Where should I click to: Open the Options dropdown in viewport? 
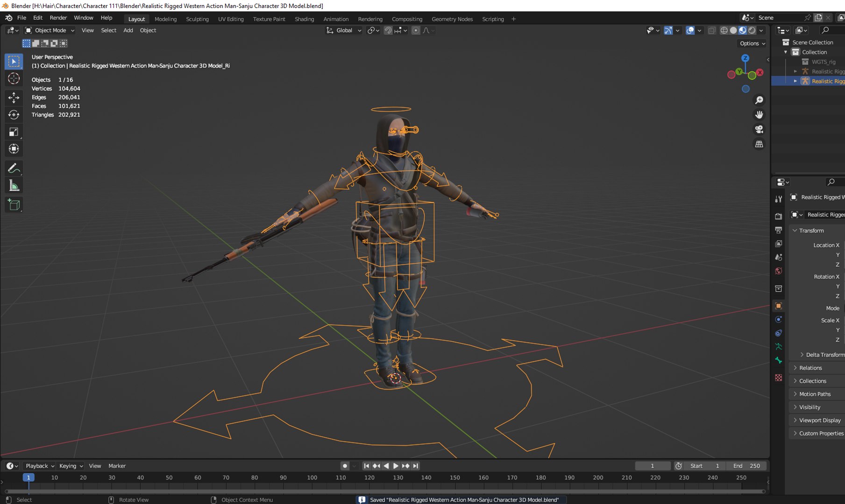coord(753,43)
